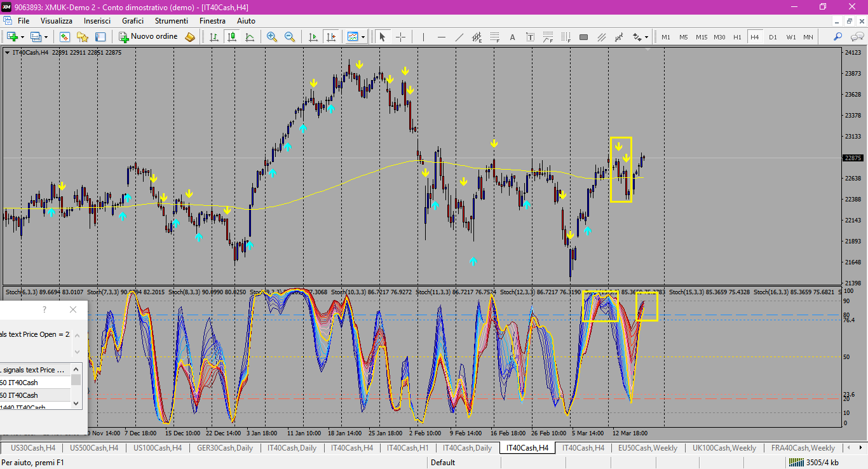Open the File menu

tap(24, 21)
